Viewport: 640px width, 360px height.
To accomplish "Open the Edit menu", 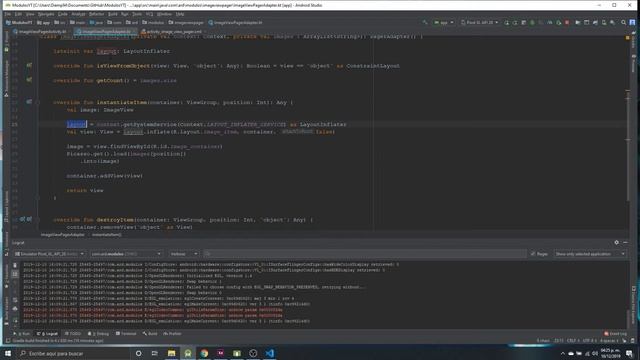I will tap(18, 14).
